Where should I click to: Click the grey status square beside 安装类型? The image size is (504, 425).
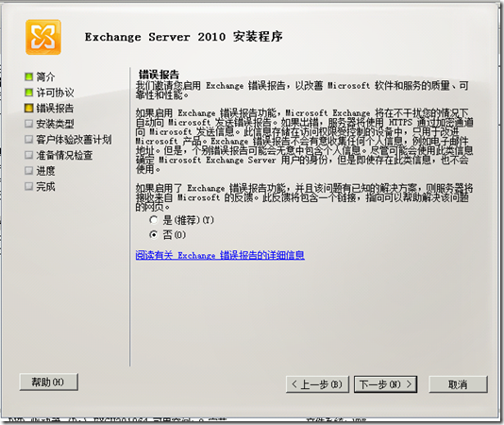(x=29, y=124)
